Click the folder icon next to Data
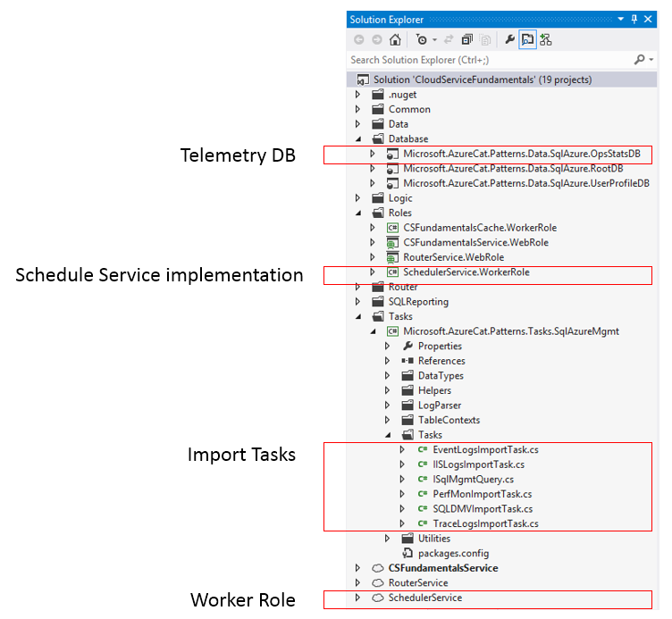The image size is (672, 619). pyautogui.click(x=378, y=124)
